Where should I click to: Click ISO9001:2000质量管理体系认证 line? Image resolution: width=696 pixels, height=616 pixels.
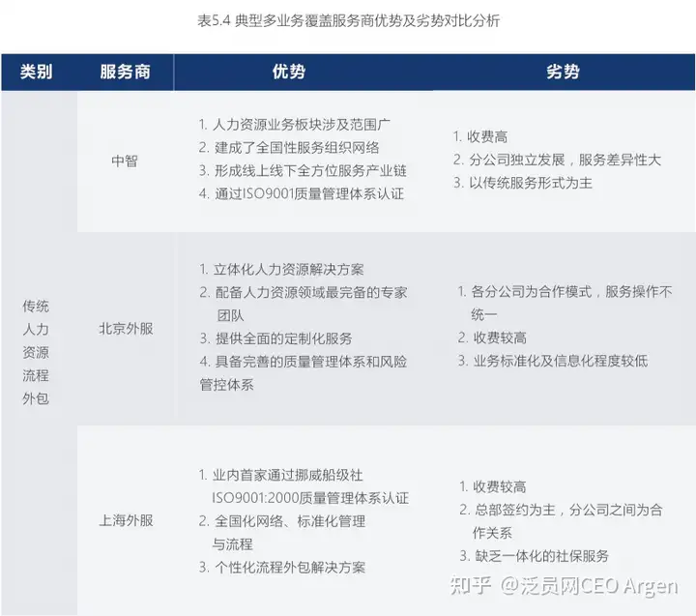coord(310,498)
